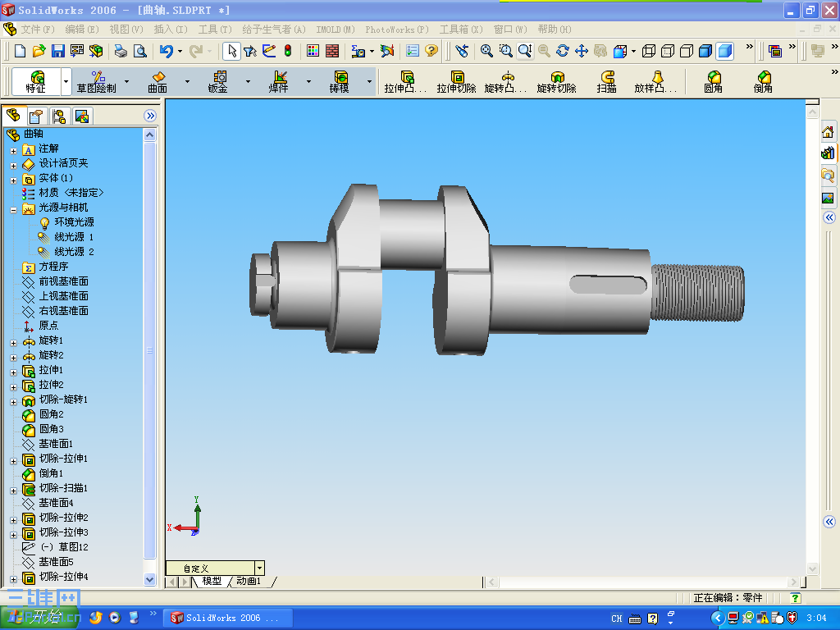The height and width of the screenshot is (630, 840).
Task: Open the 自定义 view dropdown
Action: [259, 568]
